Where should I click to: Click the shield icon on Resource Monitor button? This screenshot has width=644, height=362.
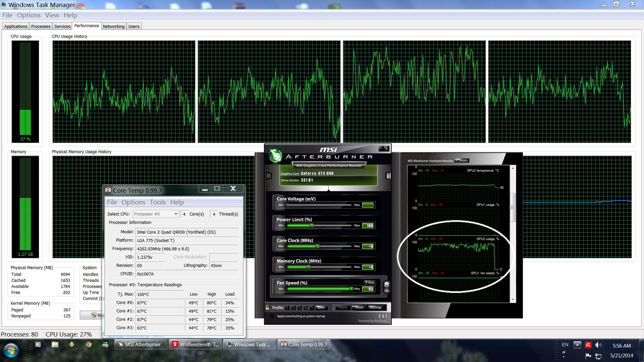[x=94, y=315]
